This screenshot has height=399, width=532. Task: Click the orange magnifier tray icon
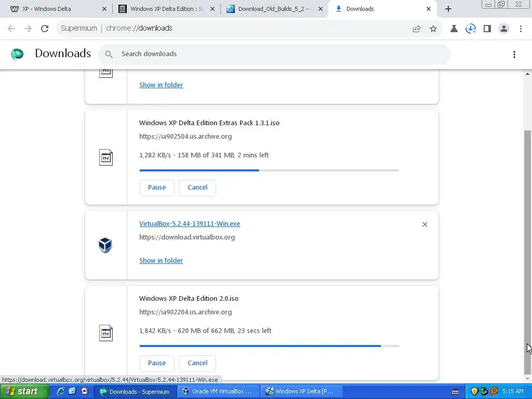click(494, 392)
